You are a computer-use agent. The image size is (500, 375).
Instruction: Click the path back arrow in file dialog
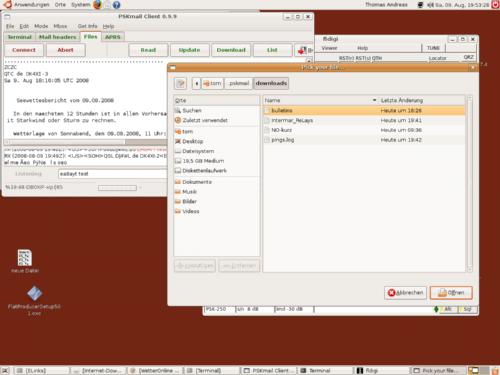pyautogui.click(x=196, y=83)
